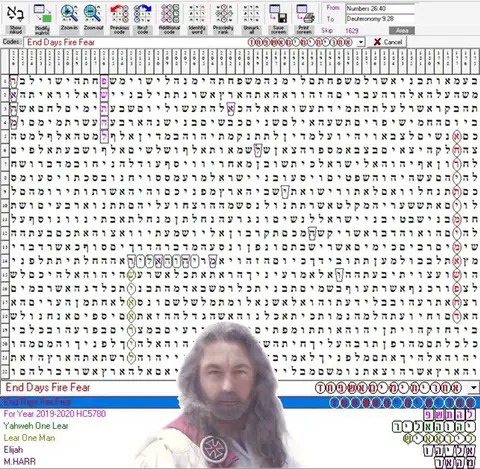Select the highlighted End Days Fire Fear list row
Screen dimensions: 480x469
pyautogui.click(x=239, y=402)
